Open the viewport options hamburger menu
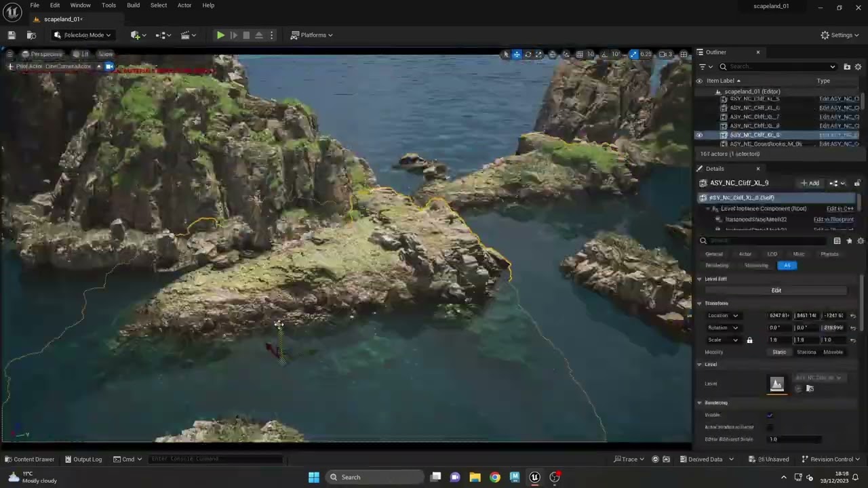Screen dimensions: 868x488 (11, 54)
